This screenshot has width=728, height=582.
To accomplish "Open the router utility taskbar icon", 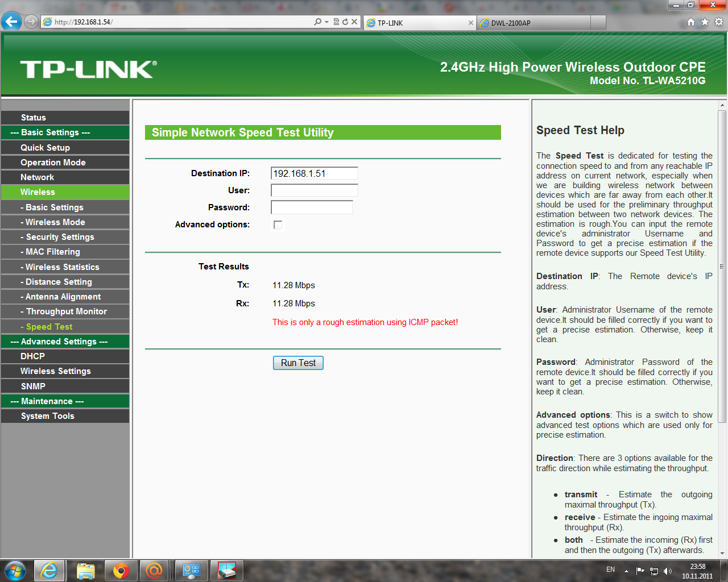I will tap(227, 570).
